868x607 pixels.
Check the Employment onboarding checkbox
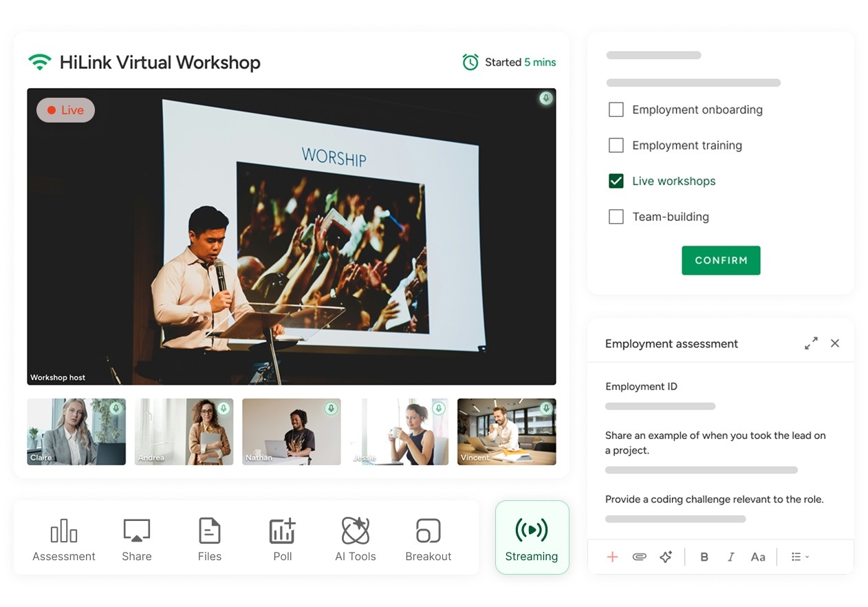tap(616, 109)
